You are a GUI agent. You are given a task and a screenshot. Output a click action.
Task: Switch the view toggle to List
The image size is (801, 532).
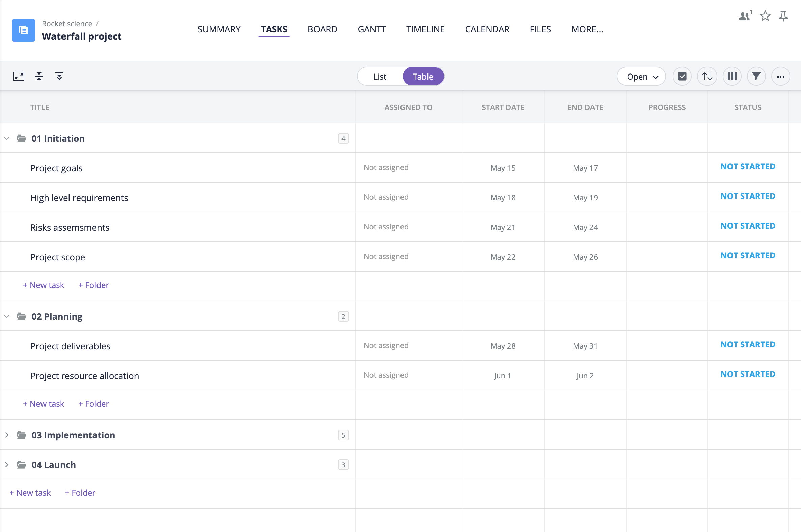[379, 76]
